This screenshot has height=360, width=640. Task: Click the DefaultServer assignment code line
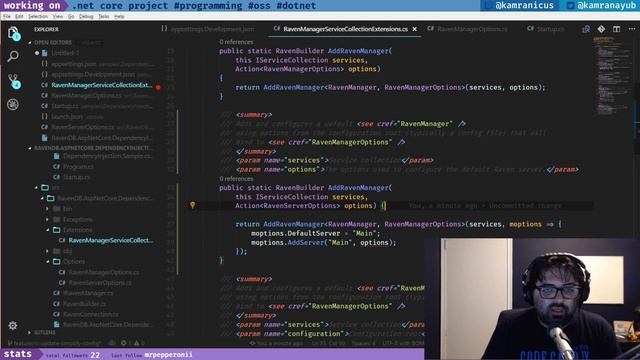(316, 233)
